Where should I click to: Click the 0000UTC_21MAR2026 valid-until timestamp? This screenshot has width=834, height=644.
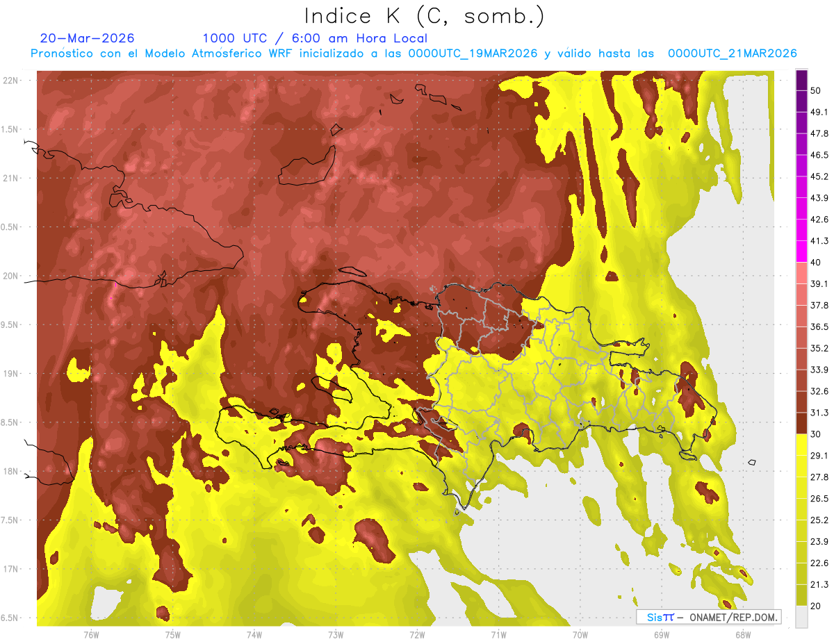[732, 53]
